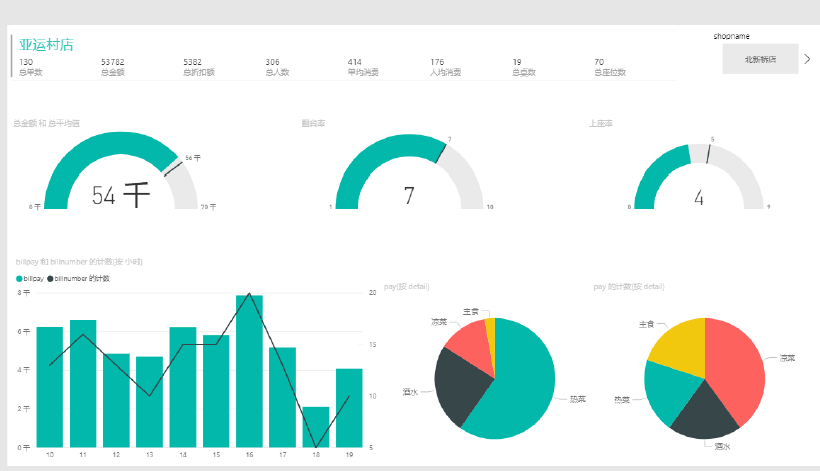Click the 414 单均消费 card value

click(x=355, y=62)
